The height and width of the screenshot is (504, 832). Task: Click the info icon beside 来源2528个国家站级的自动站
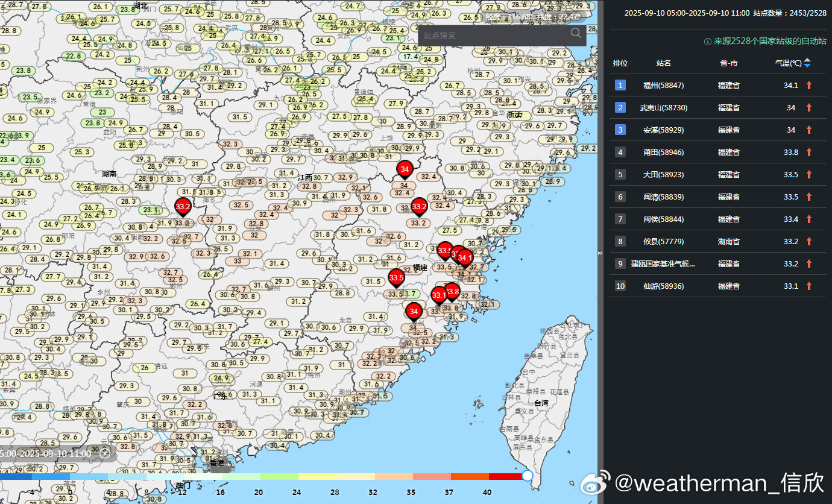pos(708,42)
